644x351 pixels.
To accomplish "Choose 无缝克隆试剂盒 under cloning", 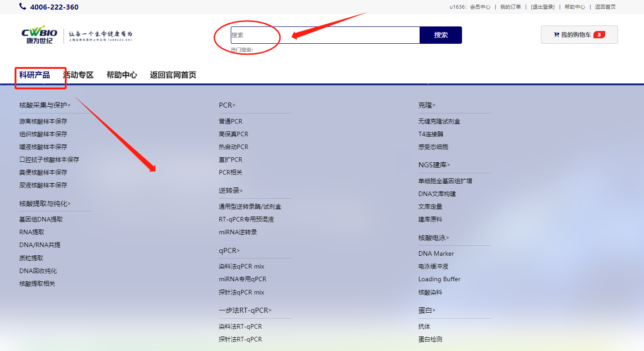I will [x=439, y=121].
